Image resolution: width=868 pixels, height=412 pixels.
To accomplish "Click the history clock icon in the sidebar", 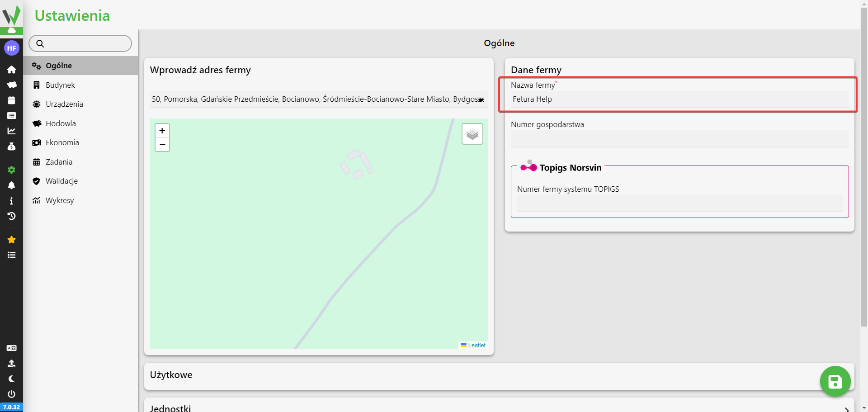I will point(11,216).
